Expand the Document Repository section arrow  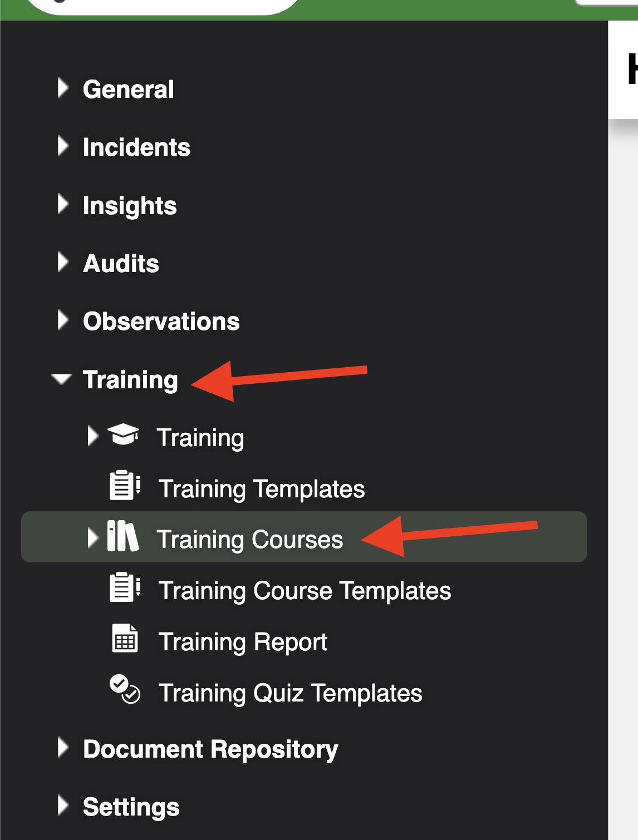pos(63,748)
